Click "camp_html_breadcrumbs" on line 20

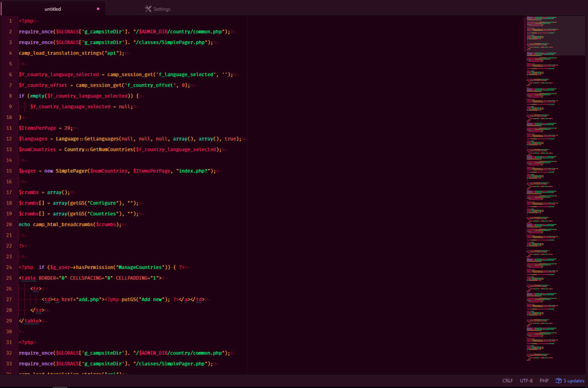(x=63, y=224)
